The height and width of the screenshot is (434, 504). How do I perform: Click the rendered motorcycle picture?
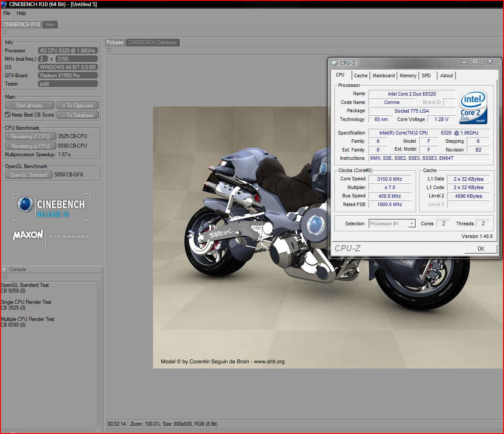(x=328, y=238)
